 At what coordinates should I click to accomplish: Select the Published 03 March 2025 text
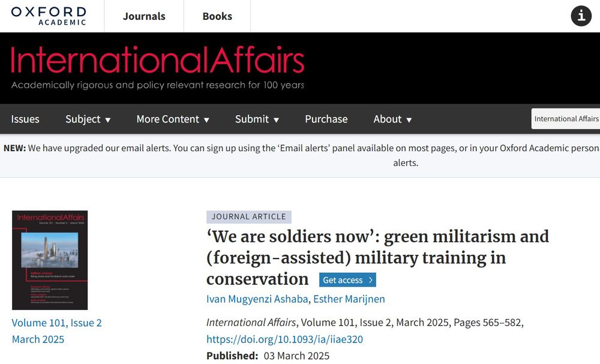pos(268,356)
